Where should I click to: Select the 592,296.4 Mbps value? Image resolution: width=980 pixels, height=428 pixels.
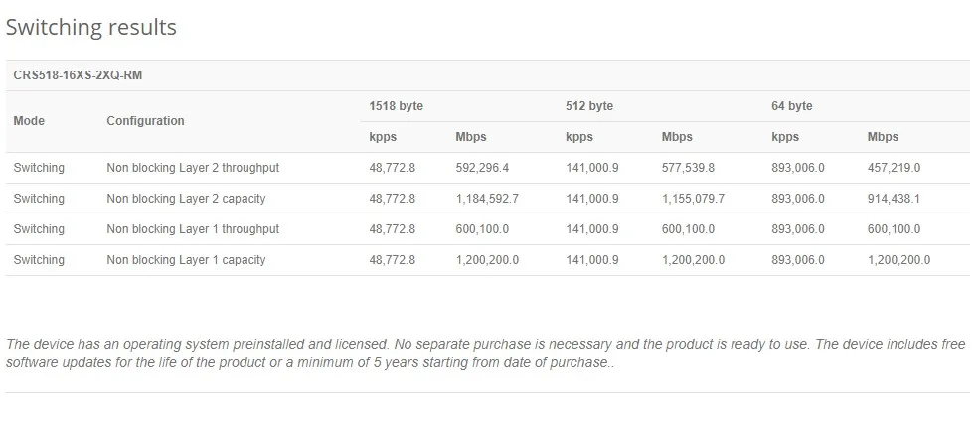point(482,168)
